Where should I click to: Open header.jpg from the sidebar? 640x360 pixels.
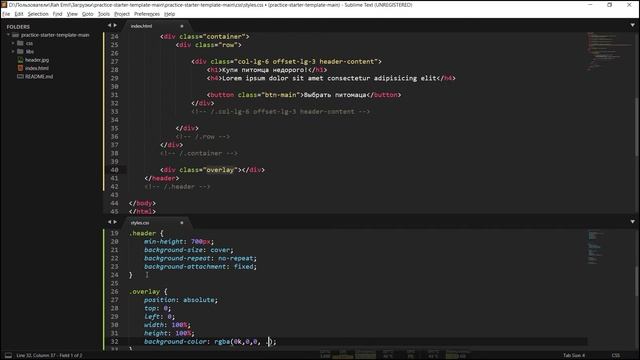click(x=37, y=60)
